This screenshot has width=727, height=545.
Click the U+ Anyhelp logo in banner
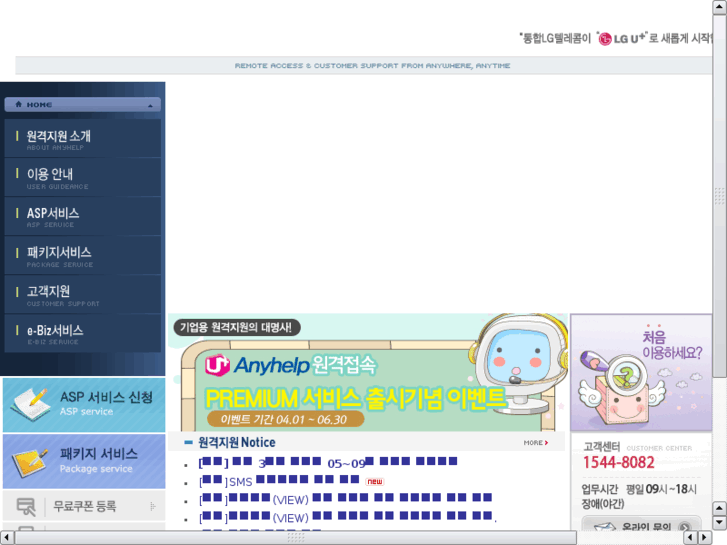[257, 365]
